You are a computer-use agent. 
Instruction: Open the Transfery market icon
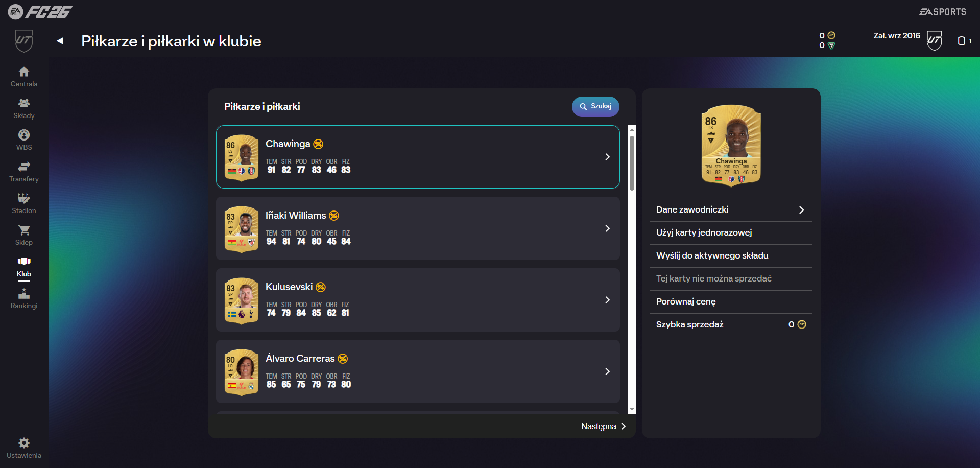click(x=24, y=167)
